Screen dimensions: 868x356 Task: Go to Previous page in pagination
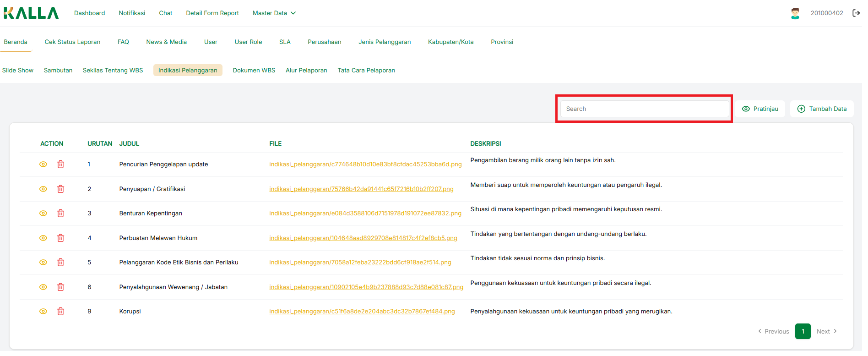[x=773, y=331]
